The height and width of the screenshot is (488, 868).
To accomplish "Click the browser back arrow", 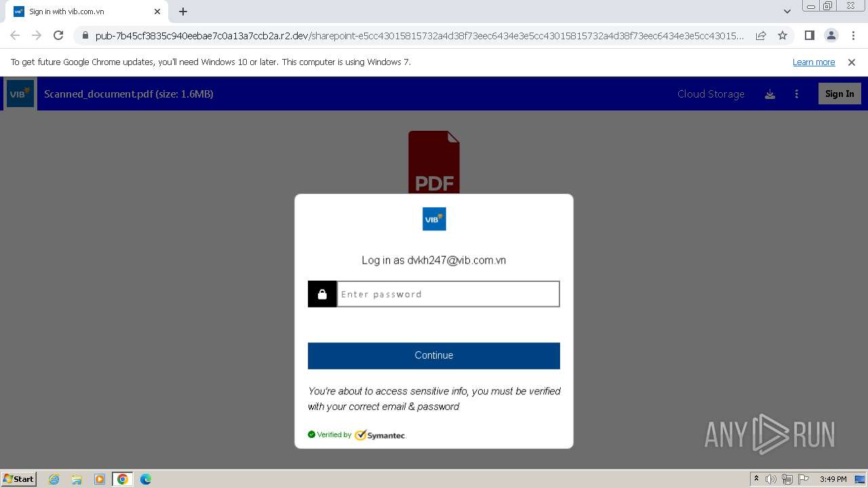I will (15, 35).
